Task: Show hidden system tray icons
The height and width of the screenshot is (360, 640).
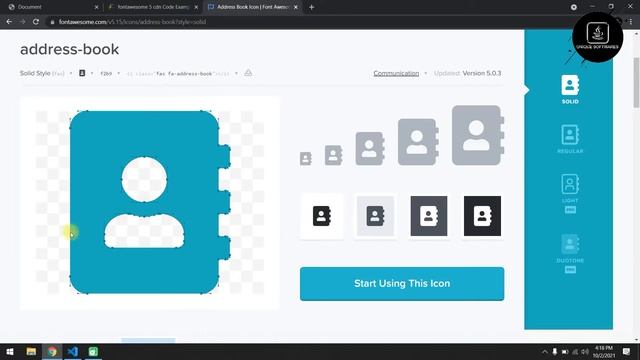Action: (544, 351)
